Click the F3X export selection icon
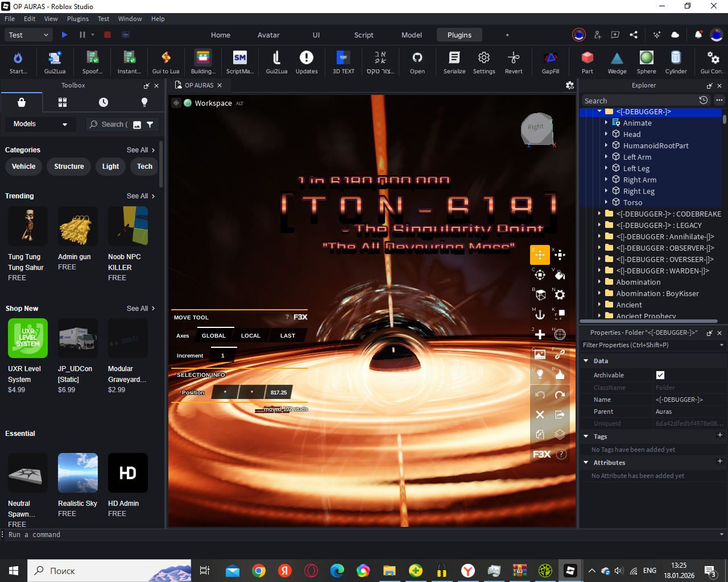 coord(560,414)
